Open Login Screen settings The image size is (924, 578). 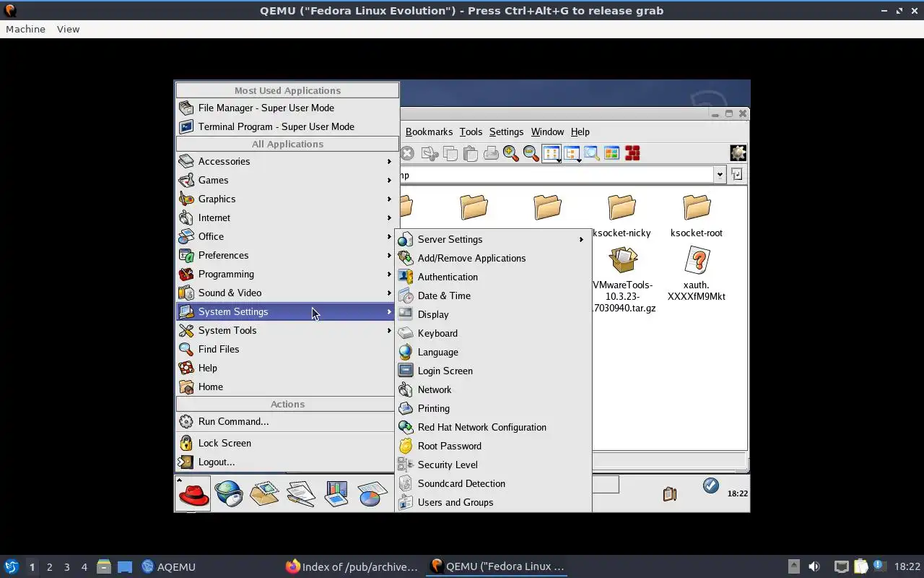click(493, 371)
